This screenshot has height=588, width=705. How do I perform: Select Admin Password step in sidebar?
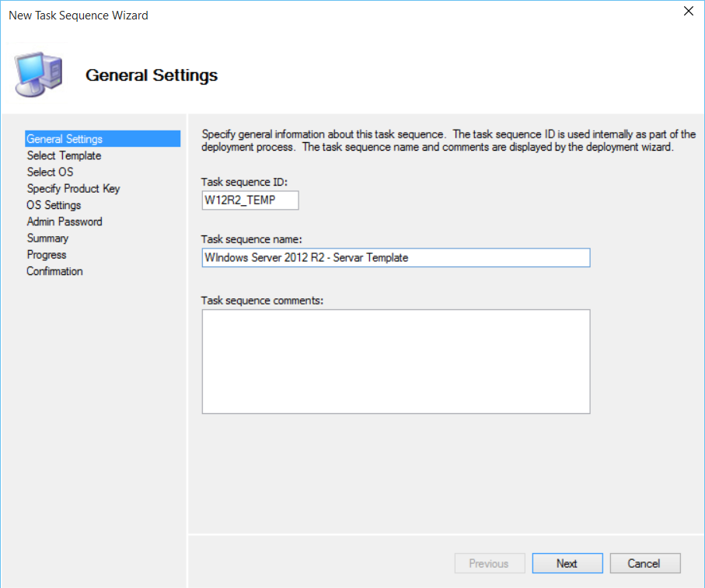pos(64,221)
